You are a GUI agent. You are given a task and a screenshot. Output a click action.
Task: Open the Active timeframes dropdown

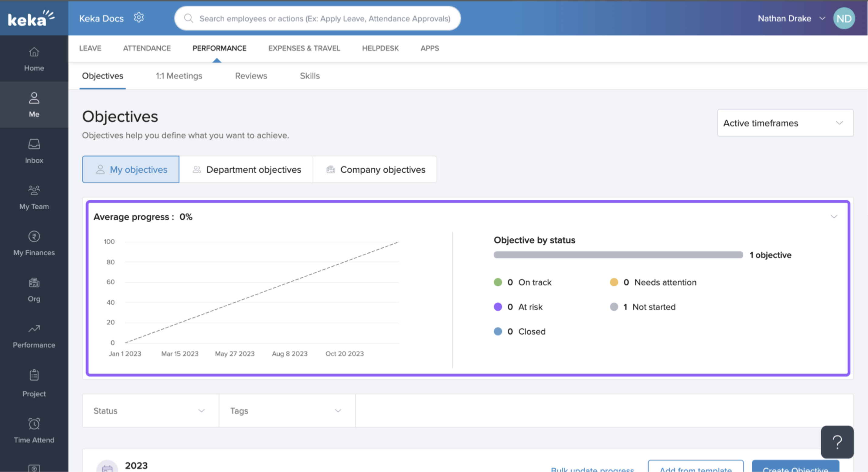coord(785,123)
